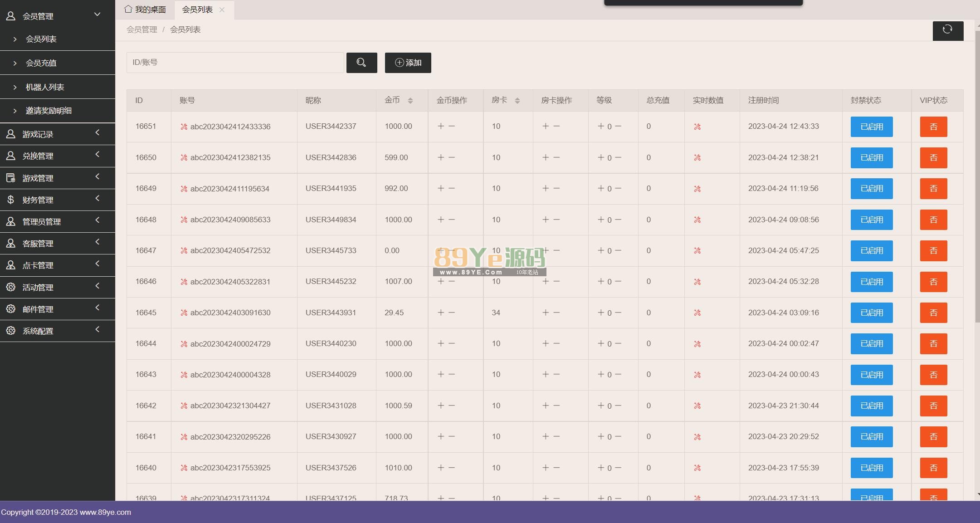Sort table by 金币 column arrows
Image resolution: width=980 pixels, height=523 pixels.
(410, 101)
